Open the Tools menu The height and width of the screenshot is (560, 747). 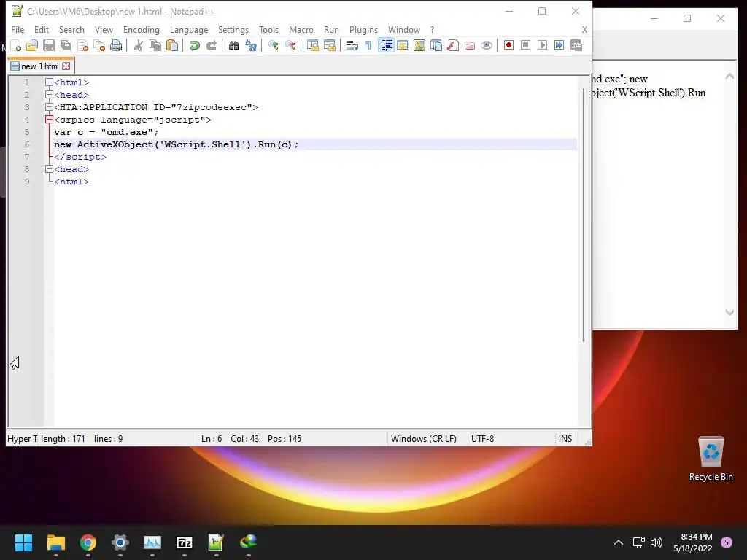pyautogui.click(x=268, y=29)
